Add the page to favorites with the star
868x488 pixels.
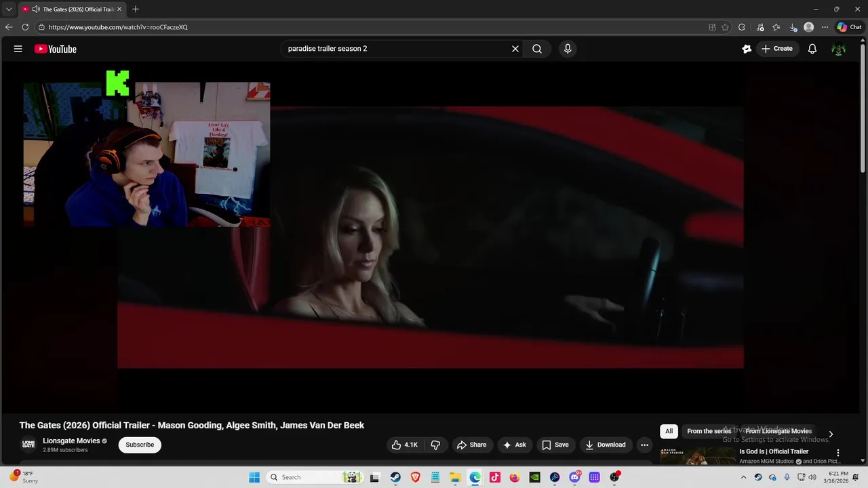tap(725, 27)
